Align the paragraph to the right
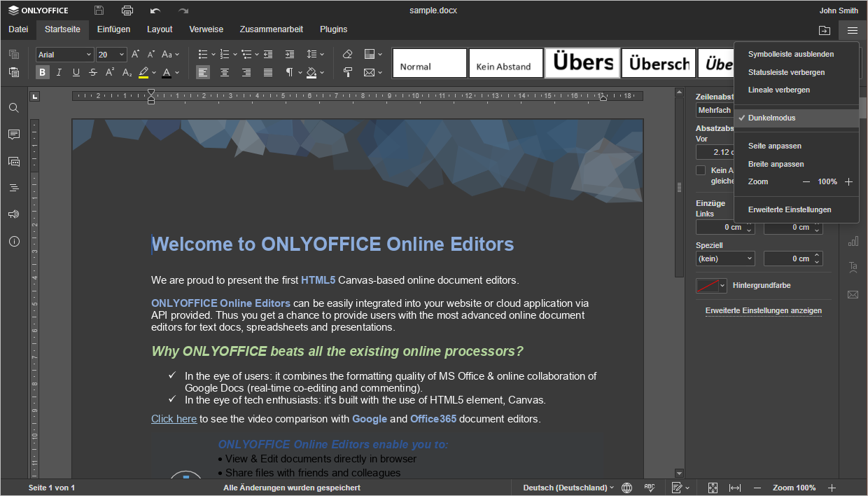Screen dimensions: 868x496 tap(246, 72)
